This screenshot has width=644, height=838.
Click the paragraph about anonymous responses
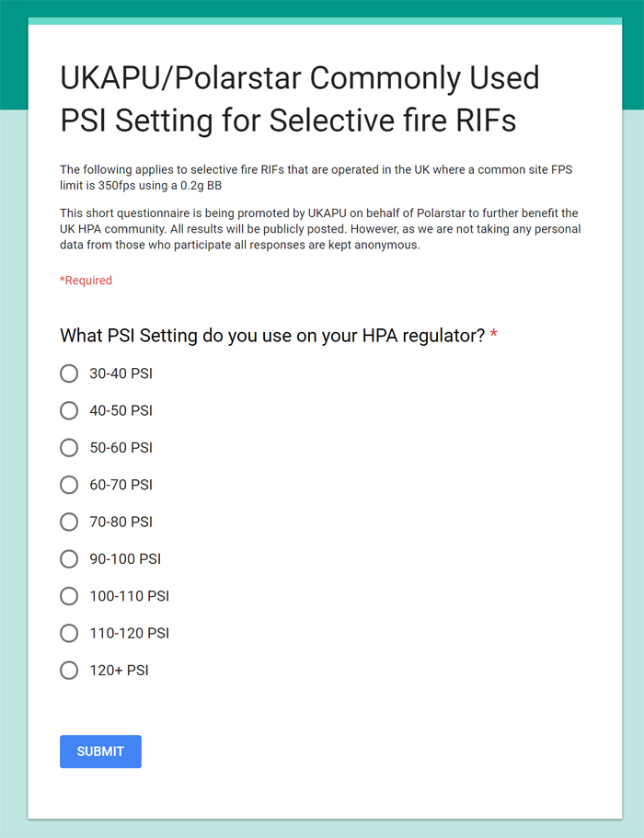(x=320, y=229)
